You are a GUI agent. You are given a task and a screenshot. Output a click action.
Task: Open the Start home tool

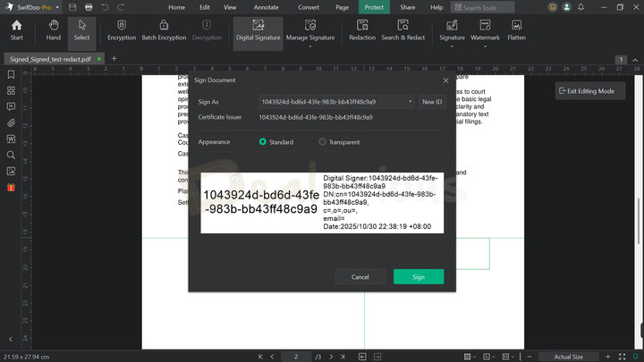pos(16,30)
